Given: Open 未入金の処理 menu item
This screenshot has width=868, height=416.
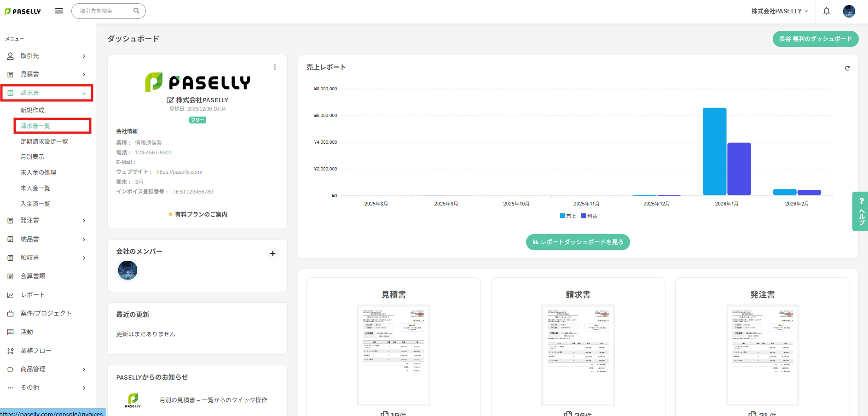Looking at the screenshot, I should 38,172.
